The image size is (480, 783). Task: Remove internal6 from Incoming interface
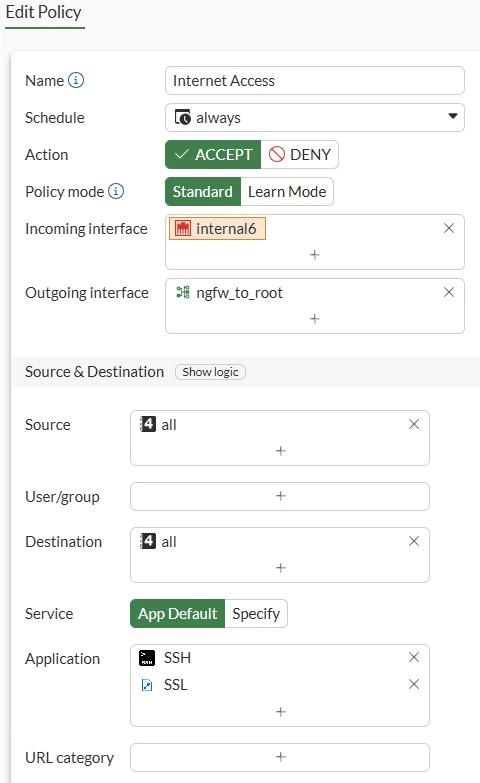pyautogui.click(x=449, y=228)
